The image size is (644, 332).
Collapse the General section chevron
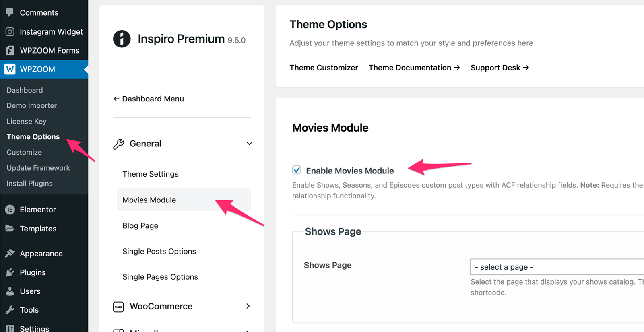click(x=250, y=144)
